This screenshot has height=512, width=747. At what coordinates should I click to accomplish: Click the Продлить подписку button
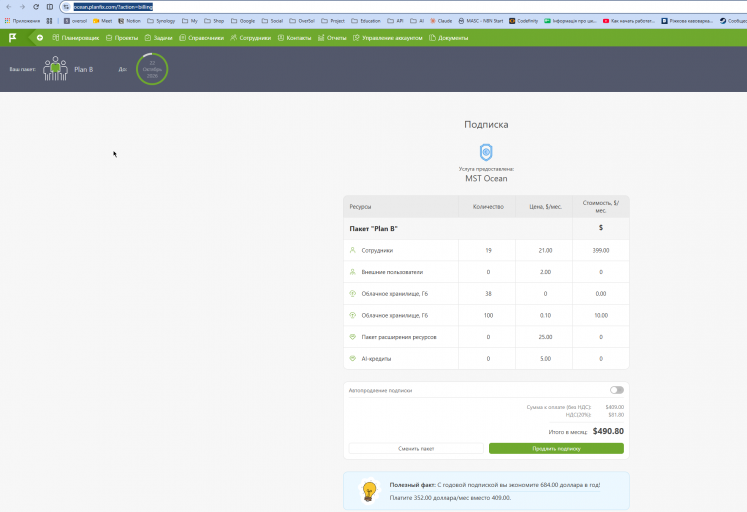(x=556, y=449)
